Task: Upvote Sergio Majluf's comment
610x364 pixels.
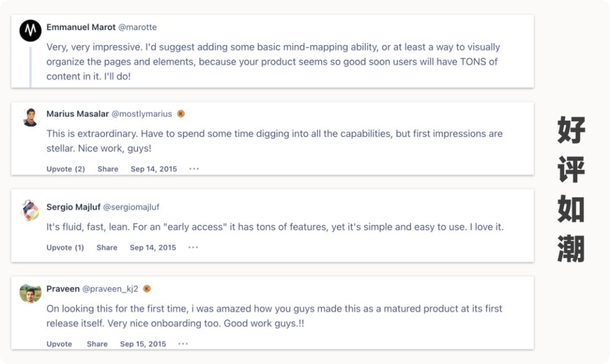Action: (65, 247)
